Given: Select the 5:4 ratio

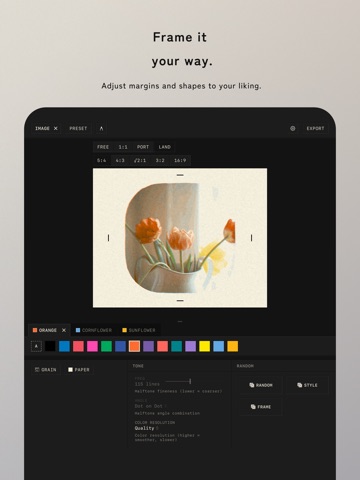Looking at the screenshot, I should pyautogui.click(x=102, y=160).
